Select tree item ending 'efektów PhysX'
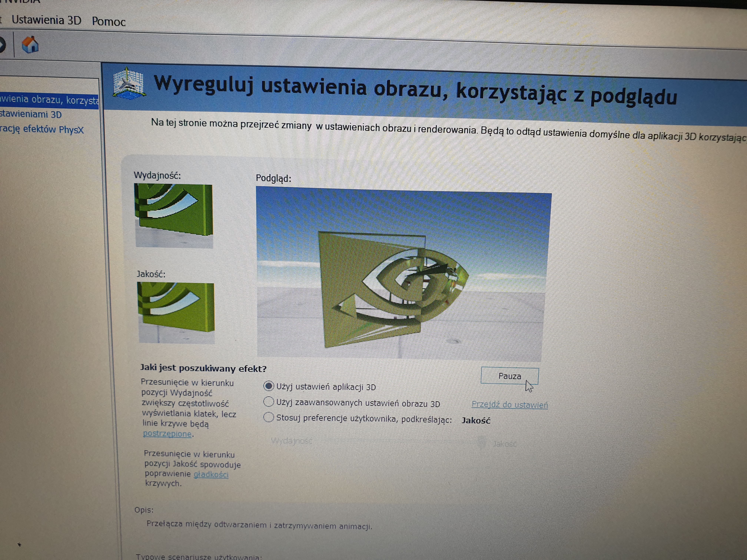Viewport: 747px width, 560px height. coord(41,129)
